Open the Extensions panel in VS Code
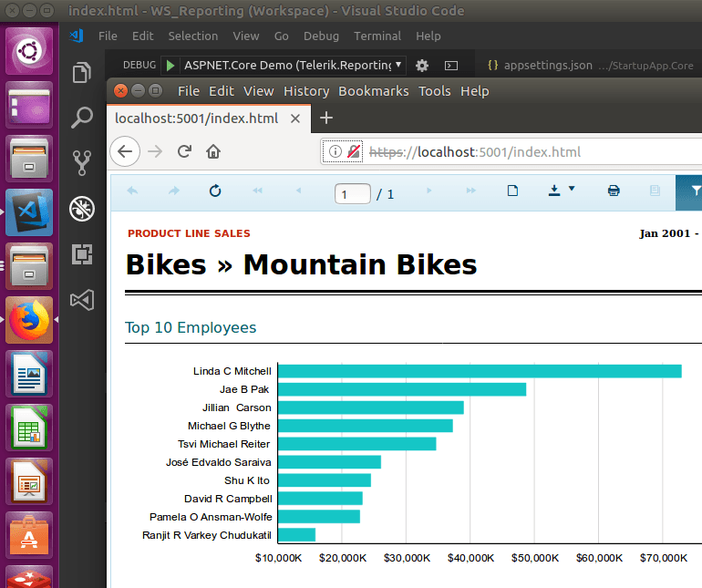The height and width of the screenshot is (588, 702). click(82, 254)
